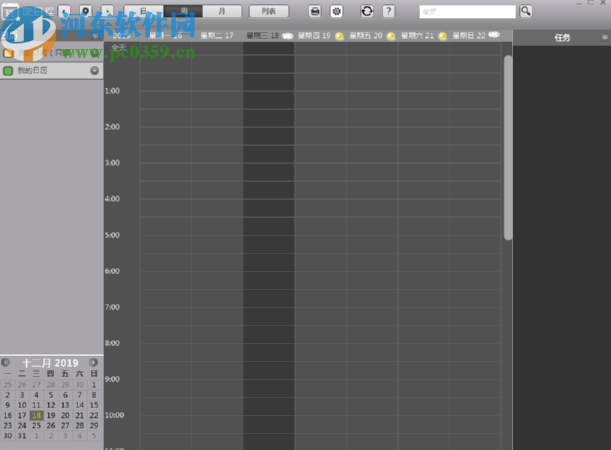Switch to the 月 month view tab
The image size is (611, 450).
pos(222,11)
